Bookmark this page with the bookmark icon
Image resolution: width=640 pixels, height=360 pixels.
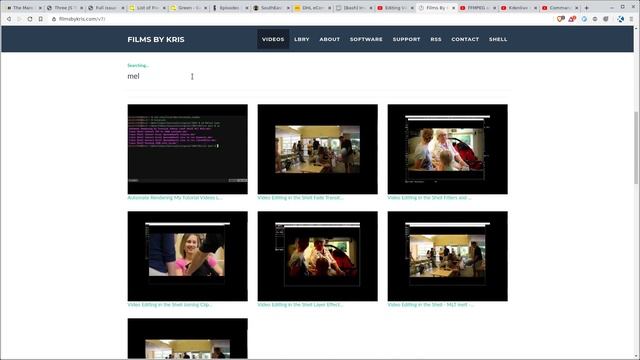click(x=40, y=19)
